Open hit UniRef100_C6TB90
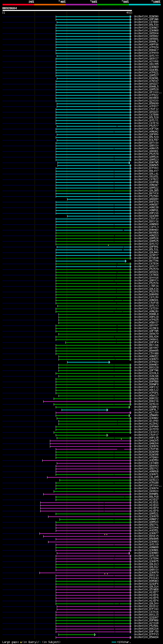The height and width of the screenshot is (644, 163). [x=146, y=22]
